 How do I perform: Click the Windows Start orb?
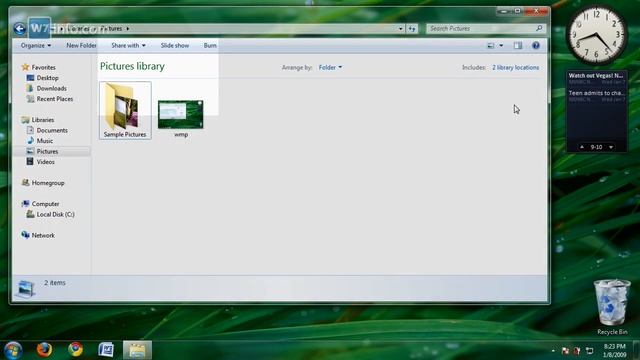[x=13, y=350]
